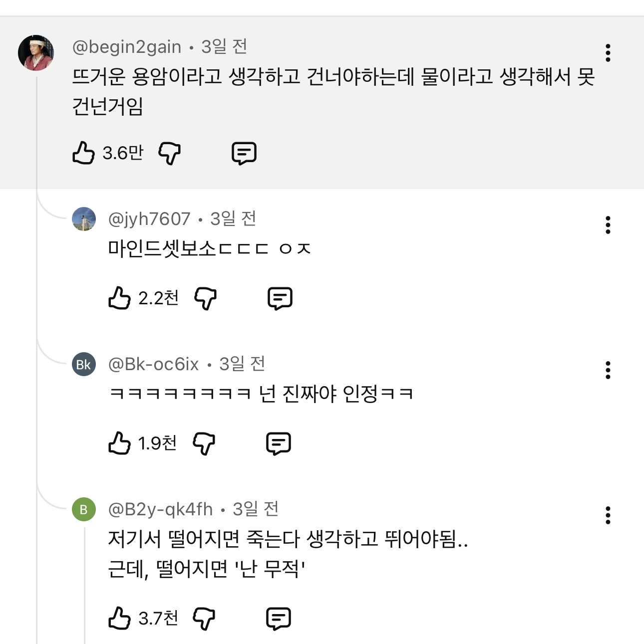This screenshot has width=644, height=644.
Task: Open the @jyh7607 channel username link
Action: [x=149, y=219]
